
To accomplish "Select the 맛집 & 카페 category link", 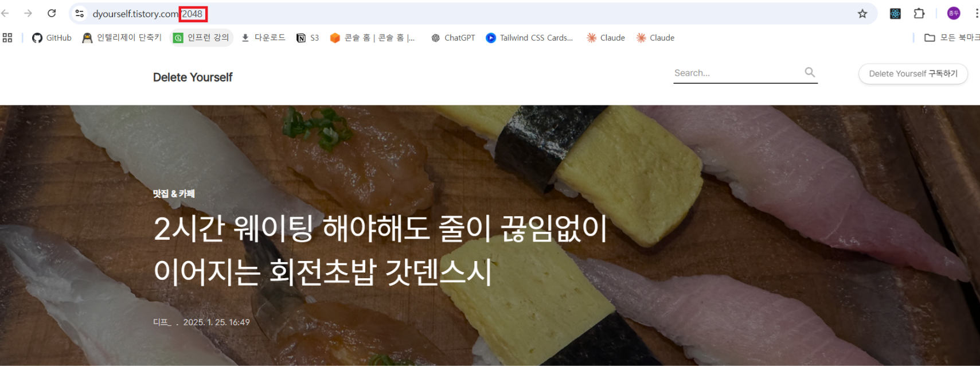I will [174, 194].
